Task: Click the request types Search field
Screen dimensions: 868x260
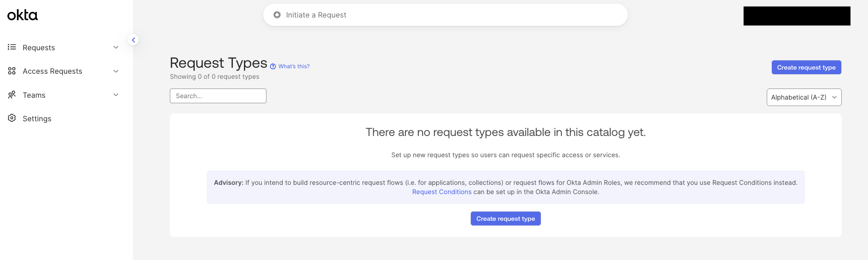Action: pyautogui.click(x=218, y=96)
